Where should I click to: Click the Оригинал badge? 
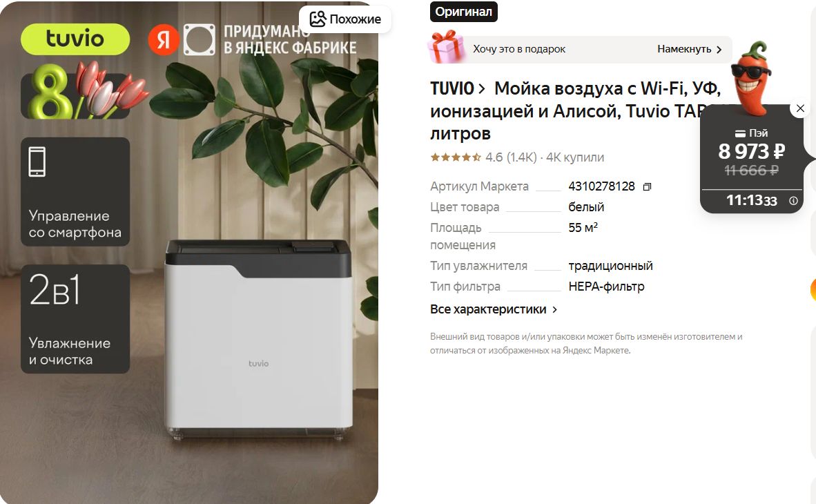click(464, 12)
